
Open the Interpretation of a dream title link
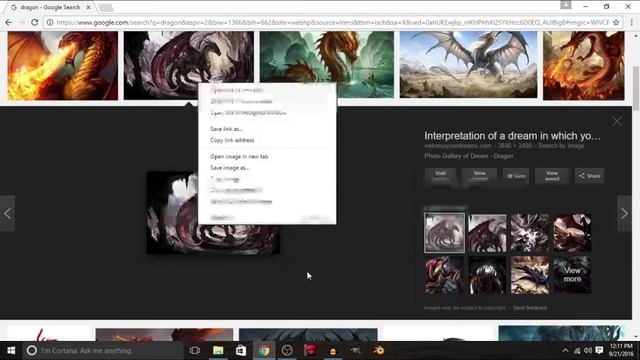click(512, 136)
